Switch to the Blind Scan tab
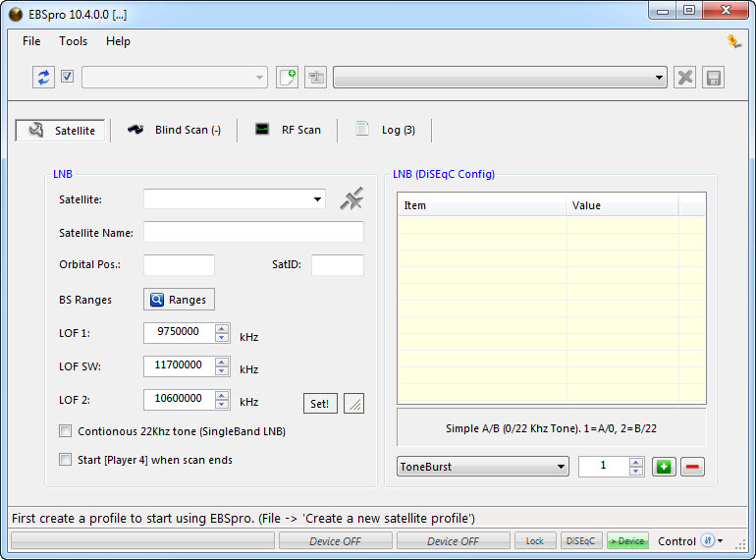The image size is (756, 560). pos(174,130)
